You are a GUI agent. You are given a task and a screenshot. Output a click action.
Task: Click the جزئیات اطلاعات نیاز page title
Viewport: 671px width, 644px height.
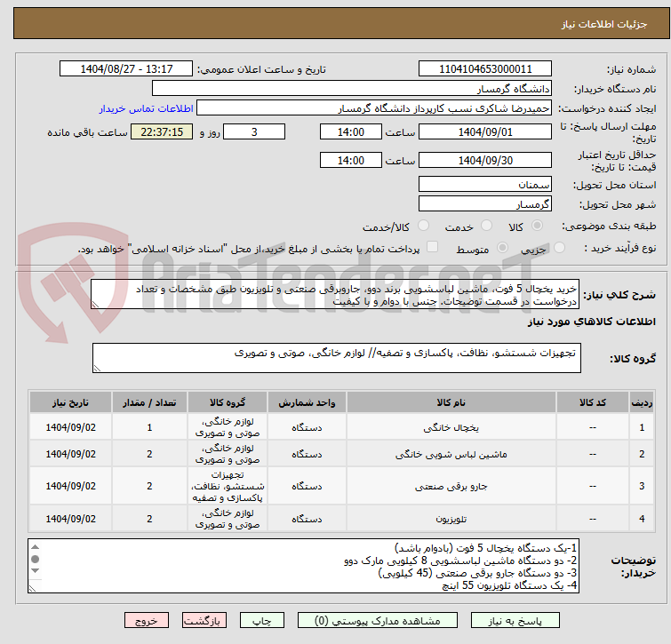(x=603, y=24)
